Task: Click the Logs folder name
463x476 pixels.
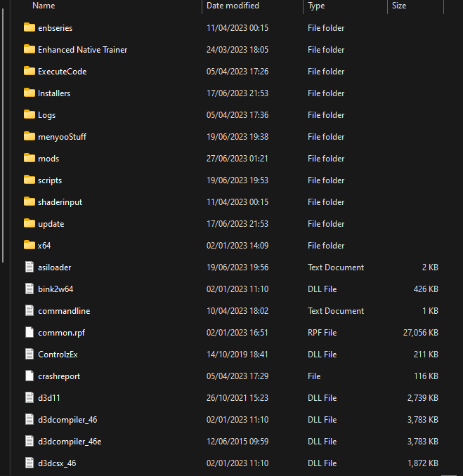Action: click(x=46, y=115)
